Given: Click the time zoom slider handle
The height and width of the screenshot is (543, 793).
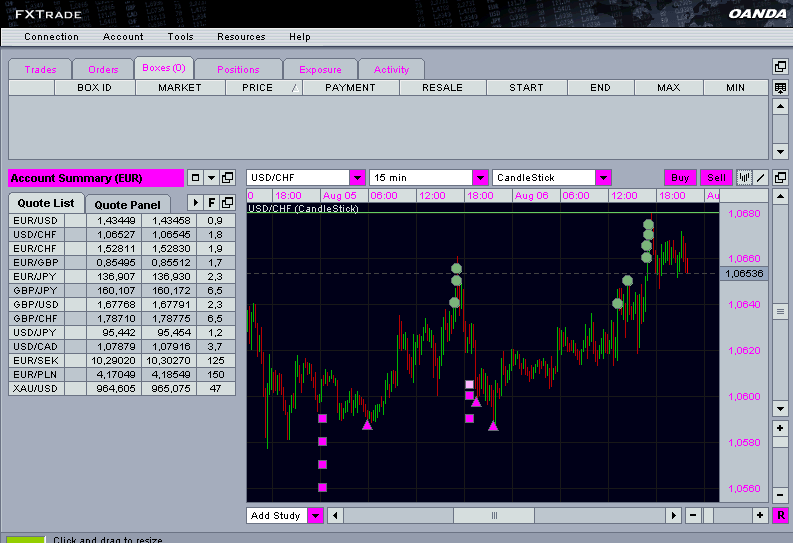Looking at the screenshot, I should [708, 516].
